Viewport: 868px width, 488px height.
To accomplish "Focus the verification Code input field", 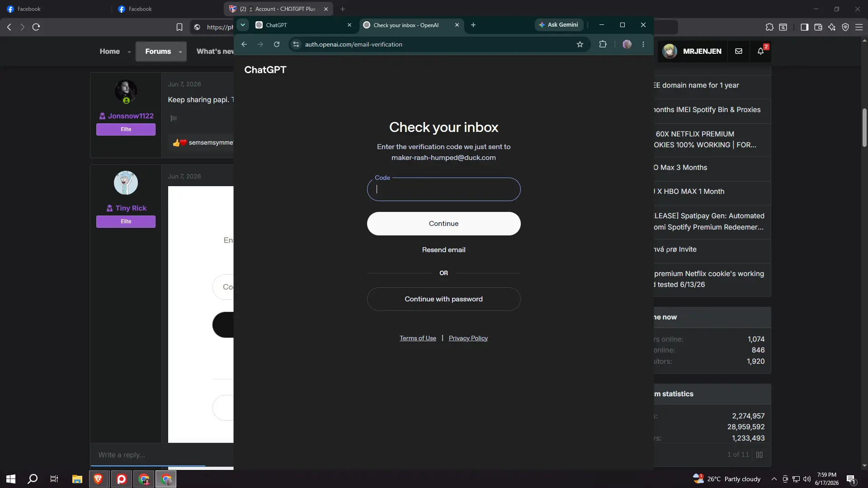I will (443, 189).
